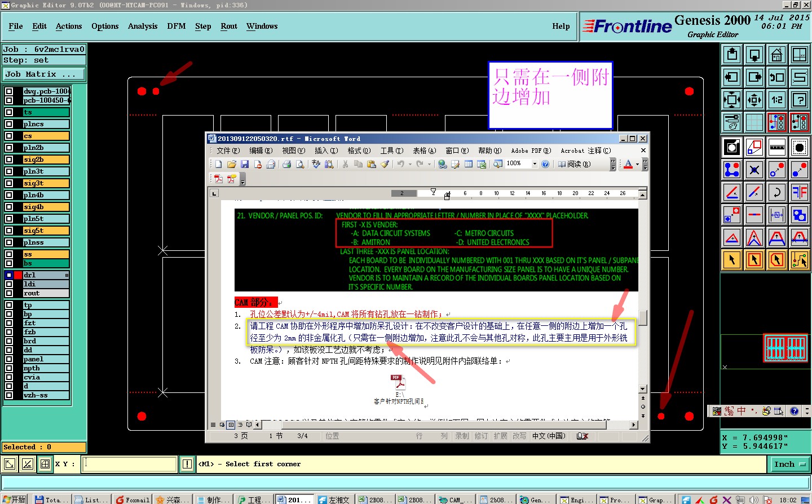Expand Word undo history dropdown arrow
812x504 pixels.
pos(410,164)
